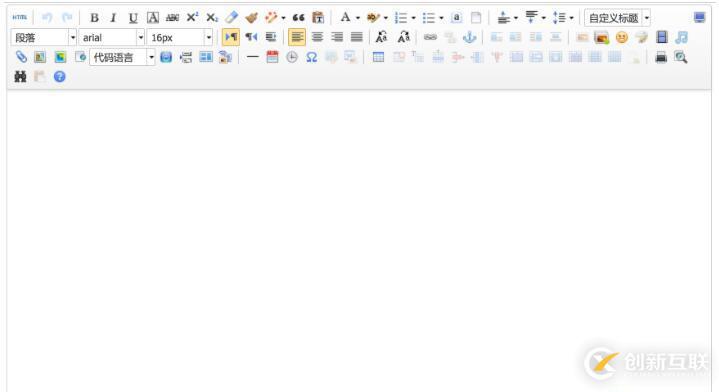Insert the current date calendar icon
The width and height of the screenshot is (719, 392).
[x=272, y=57]
